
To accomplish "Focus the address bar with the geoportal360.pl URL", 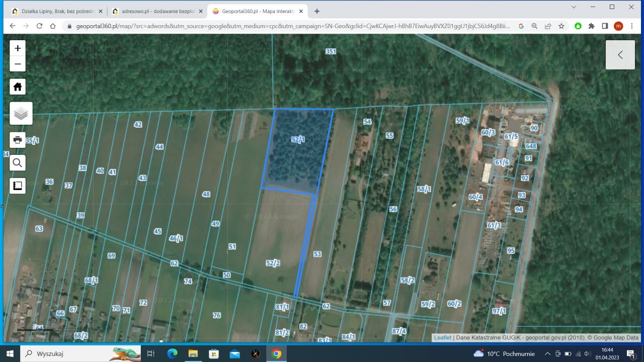I will point(293,26).
